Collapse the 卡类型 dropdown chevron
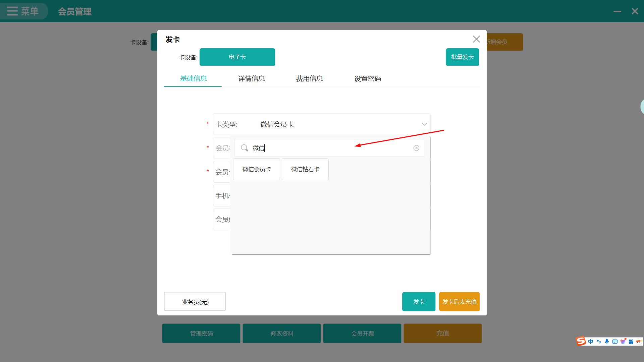This screenshot has width=644, height=362. (x=424, y=124)
